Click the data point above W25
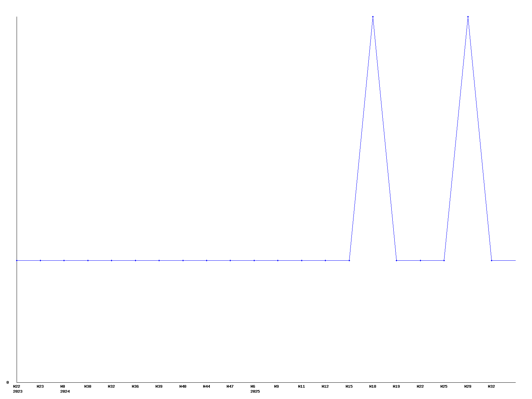Image resolution: width=532 pixels, height=399 pixels. tap(444, 260)
